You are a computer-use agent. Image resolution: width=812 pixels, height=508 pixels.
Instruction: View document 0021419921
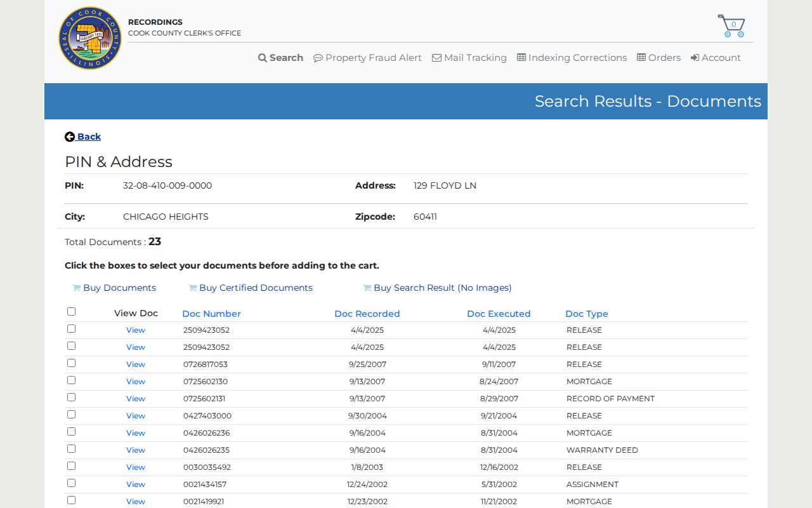(136, 502)
